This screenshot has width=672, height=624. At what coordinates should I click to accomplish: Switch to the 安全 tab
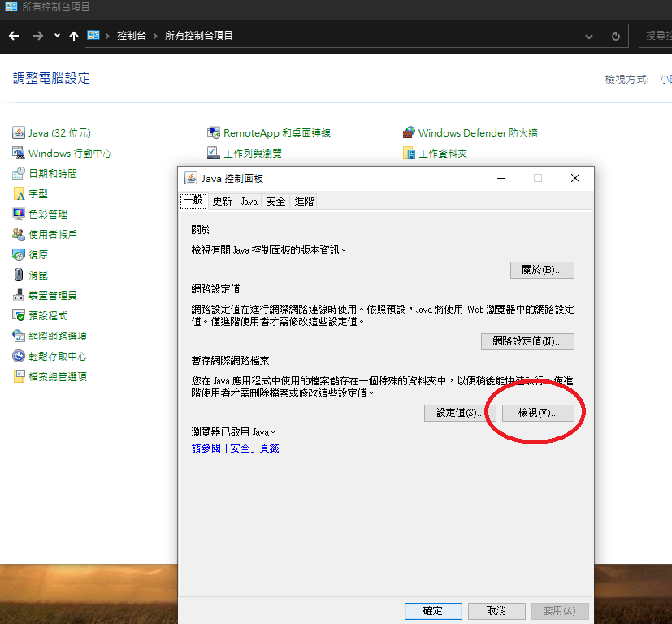pyautogui.click(x=275, y=201)
